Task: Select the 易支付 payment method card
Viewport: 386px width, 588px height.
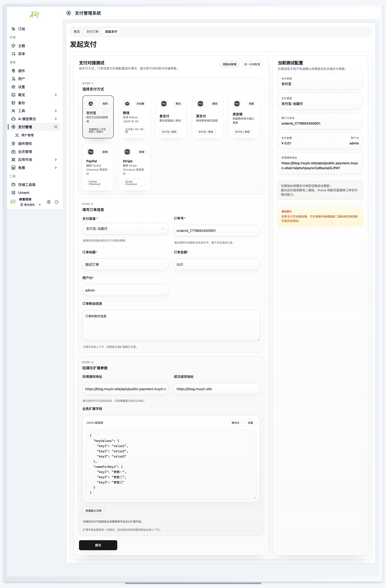Action: (x=171, y=117)
